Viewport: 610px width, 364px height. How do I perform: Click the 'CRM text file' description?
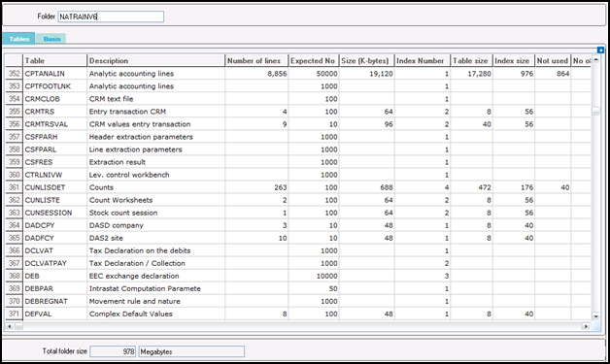click(112, 99)
